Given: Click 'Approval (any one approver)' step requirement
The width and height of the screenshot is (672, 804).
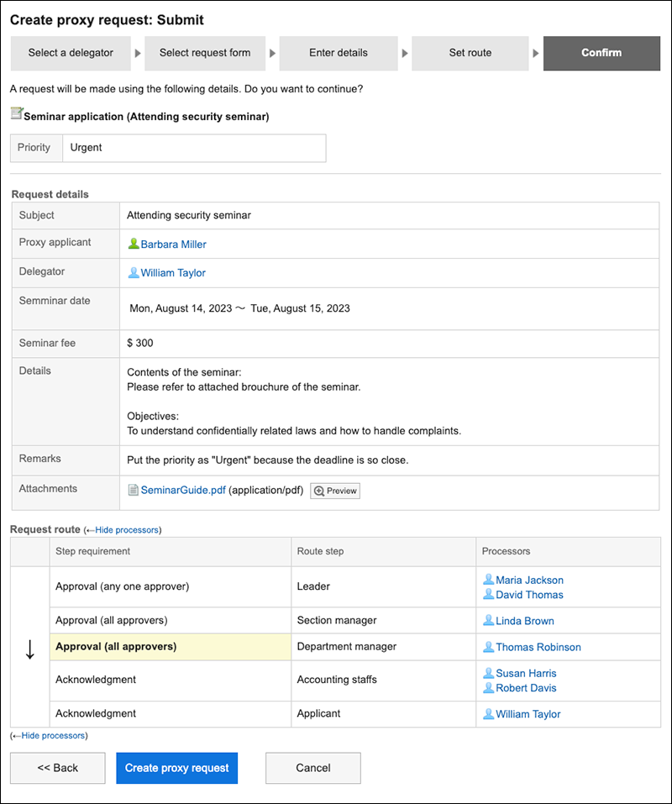Looking at the screenshot, I should tap(122, 586).
